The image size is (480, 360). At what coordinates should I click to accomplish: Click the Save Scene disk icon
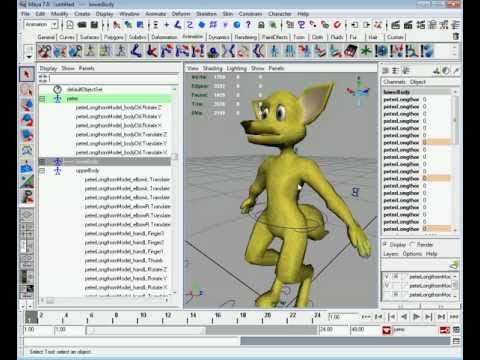pos(94,25)
